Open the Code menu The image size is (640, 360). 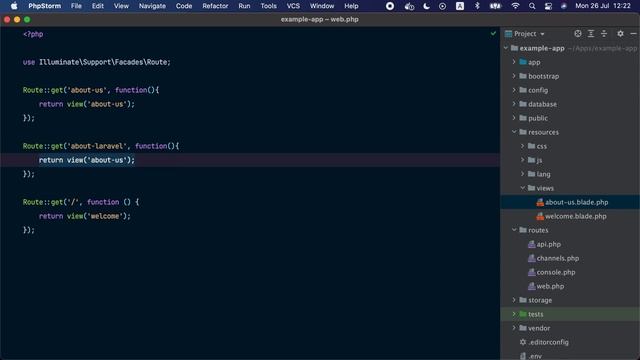[x=184, y=6]
